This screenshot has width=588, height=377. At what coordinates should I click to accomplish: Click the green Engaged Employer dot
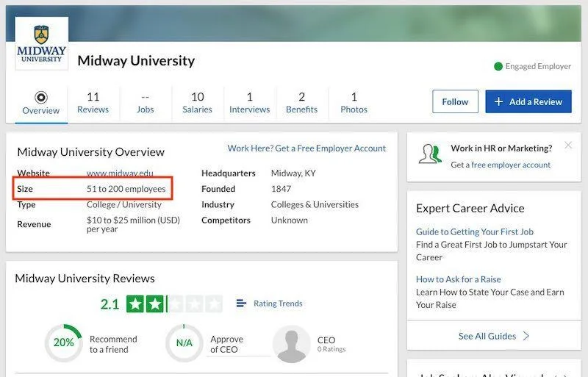[x=498, y=66]
